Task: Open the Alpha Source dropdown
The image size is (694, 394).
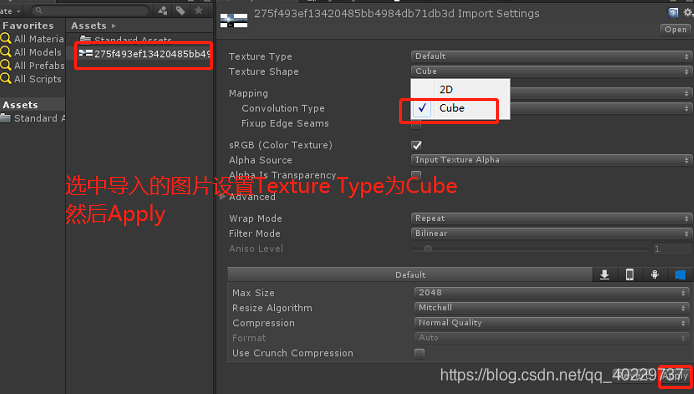Action: point(551,160)
